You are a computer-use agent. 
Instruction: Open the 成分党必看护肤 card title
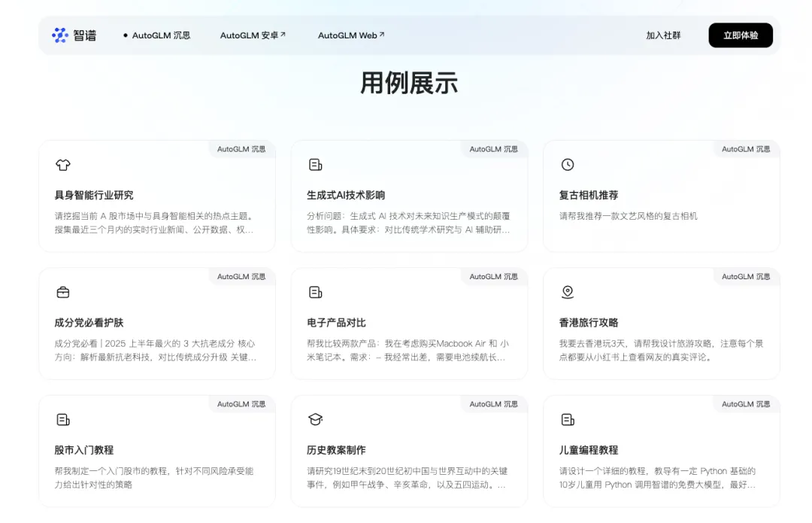pos(89,322)
